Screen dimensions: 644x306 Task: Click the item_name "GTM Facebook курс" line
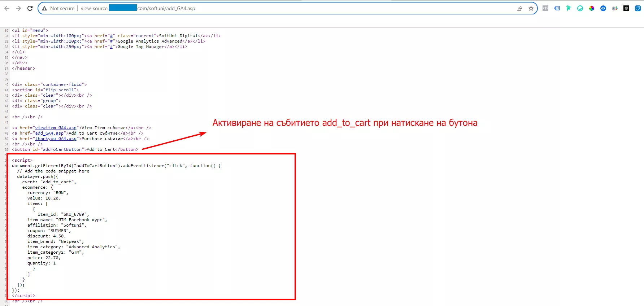tap(67, 220)
